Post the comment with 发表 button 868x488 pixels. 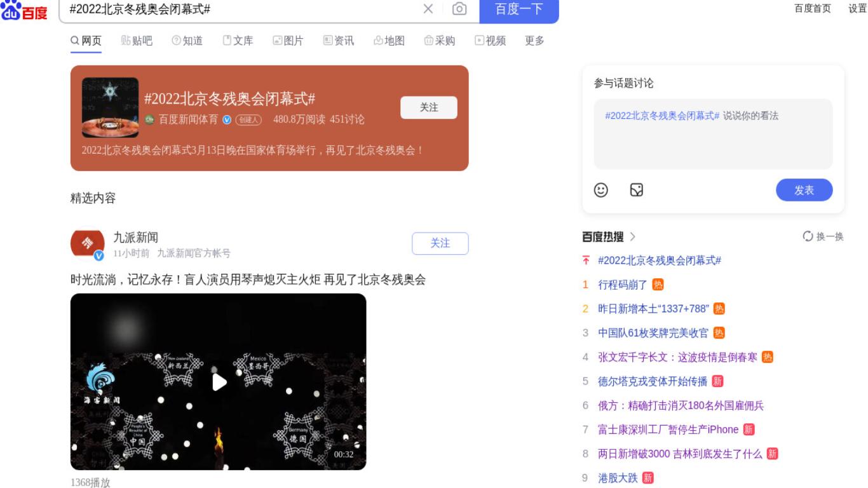pyautogui.click(x=804, y=190)
